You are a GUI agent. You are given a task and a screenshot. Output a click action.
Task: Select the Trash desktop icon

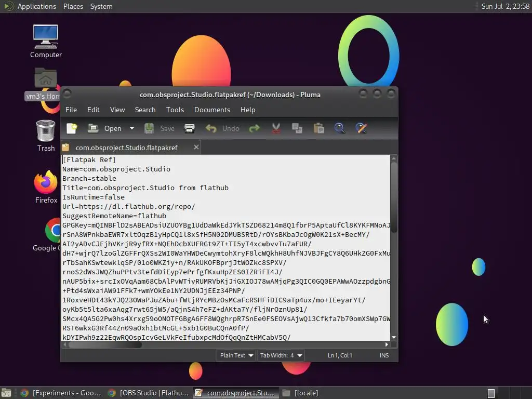[46, 136]
